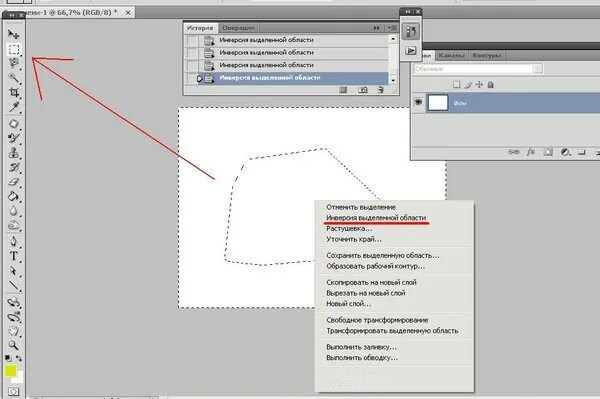Viewport: 600px width, 399px height.
Task: Click the yellow foreground color swatch
Action: [10, 370]
